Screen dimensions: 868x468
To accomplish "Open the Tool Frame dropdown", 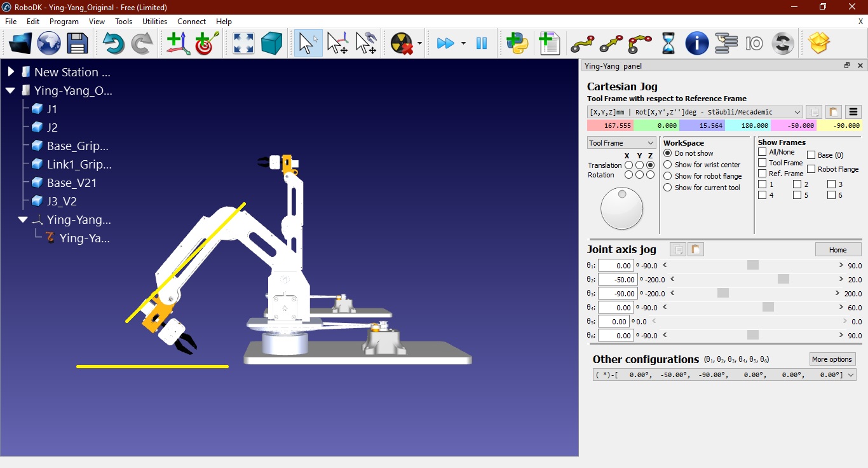I will (621, 143).
